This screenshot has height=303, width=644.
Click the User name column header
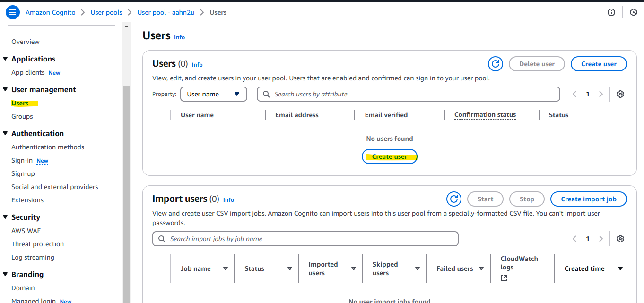pyautogui.click(x=197, y=115)
